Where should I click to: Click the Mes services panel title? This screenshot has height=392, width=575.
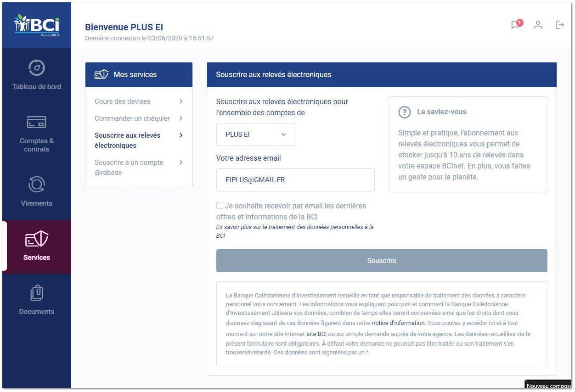[x=135, y=74]
